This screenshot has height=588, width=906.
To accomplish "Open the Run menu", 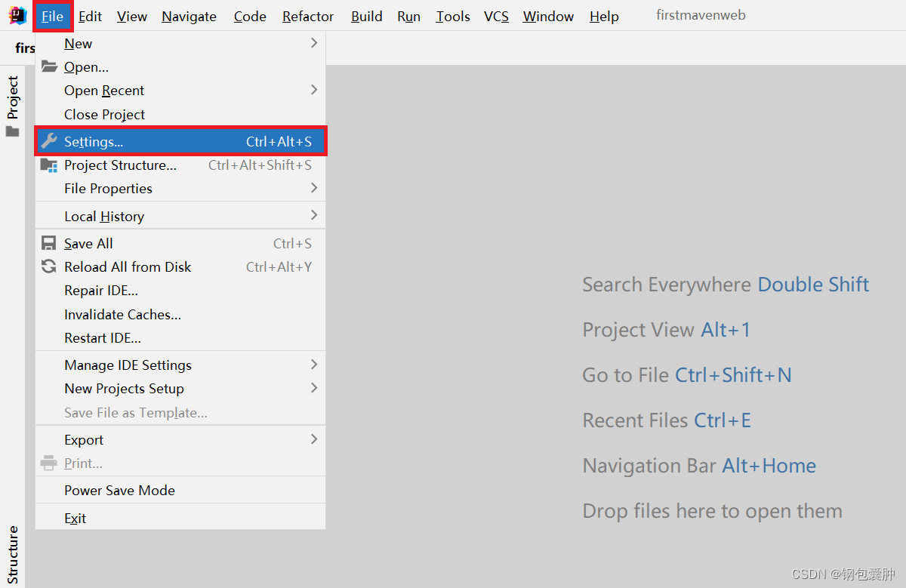I will click(x=408, y=16).
